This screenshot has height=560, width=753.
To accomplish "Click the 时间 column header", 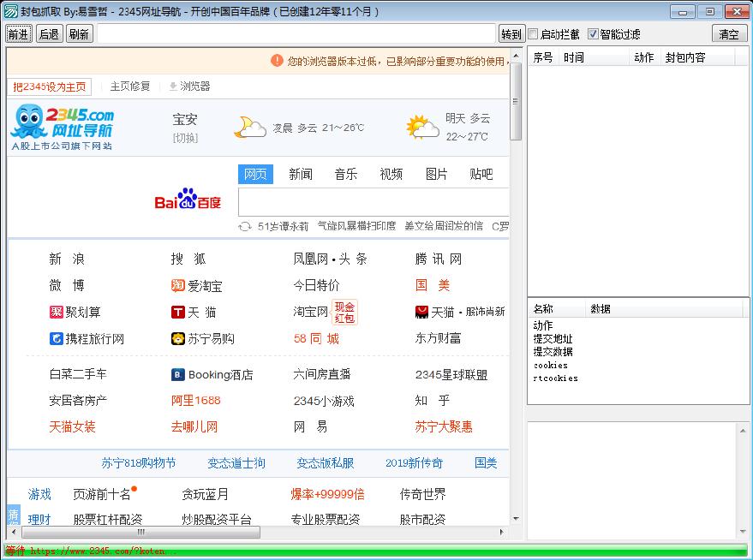I will pyautogui.click(x=594, y=57).
